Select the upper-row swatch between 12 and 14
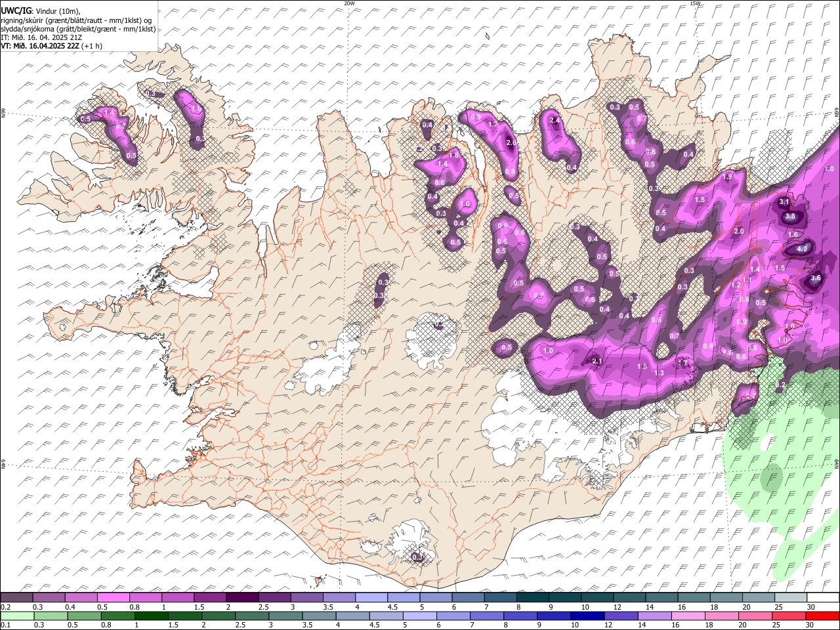The image size is (840, 630). click(629, 598)
